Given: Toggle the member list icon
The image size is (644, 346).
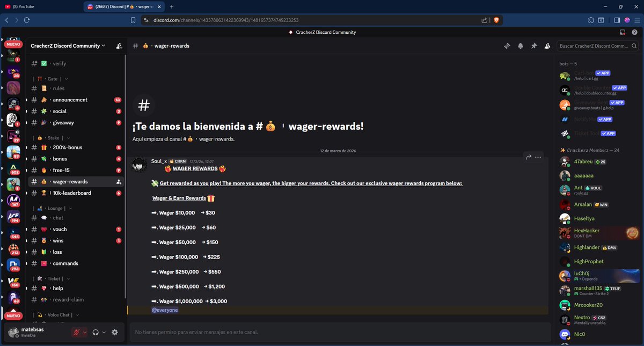Looking at the screenshot, I should coord(547,46).
